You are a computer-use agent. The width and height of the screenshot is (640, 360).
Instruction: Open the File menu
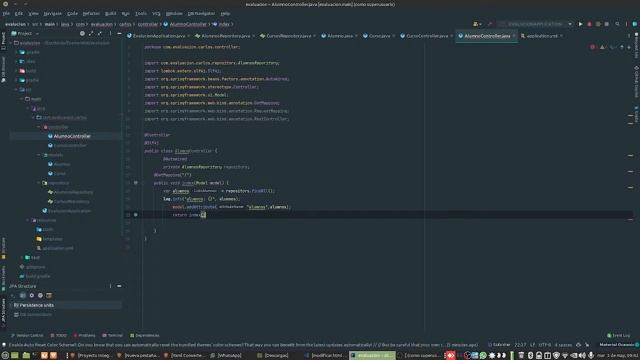coord(6,13)
